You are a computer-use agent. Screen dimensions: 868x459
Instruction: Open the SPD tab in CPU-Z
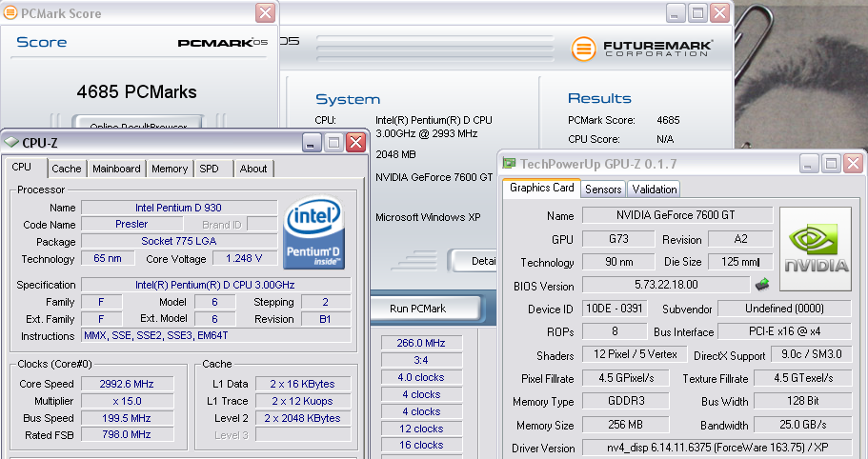[x=210, y=169]
